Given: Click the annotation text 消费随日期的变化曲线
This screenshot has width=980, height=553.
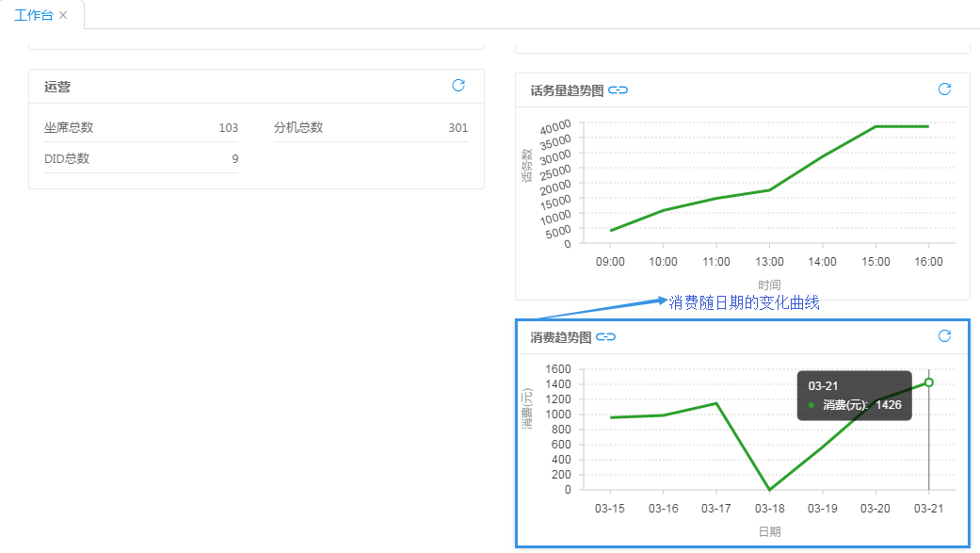Looking at the screenshot, I should click(x=742, y=302).
